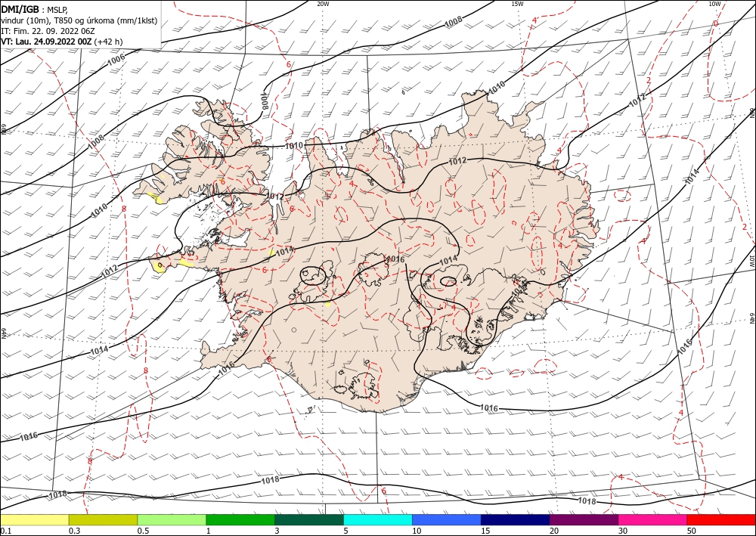Viewport: 756px width, 536px height.
Task: Click the '30' legend value
Action: 623,531
